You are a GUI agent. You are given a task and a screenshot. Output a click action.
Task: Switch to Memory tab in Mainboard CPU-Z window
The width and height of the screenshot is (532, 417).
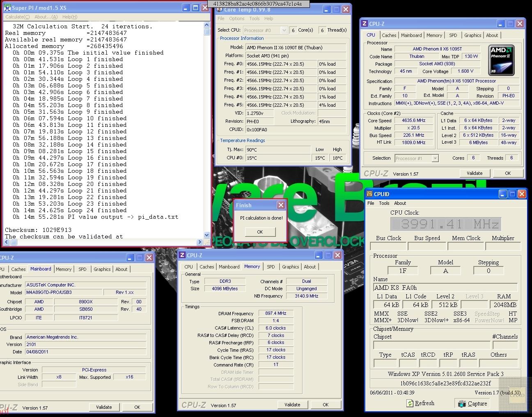coord(64,269)
